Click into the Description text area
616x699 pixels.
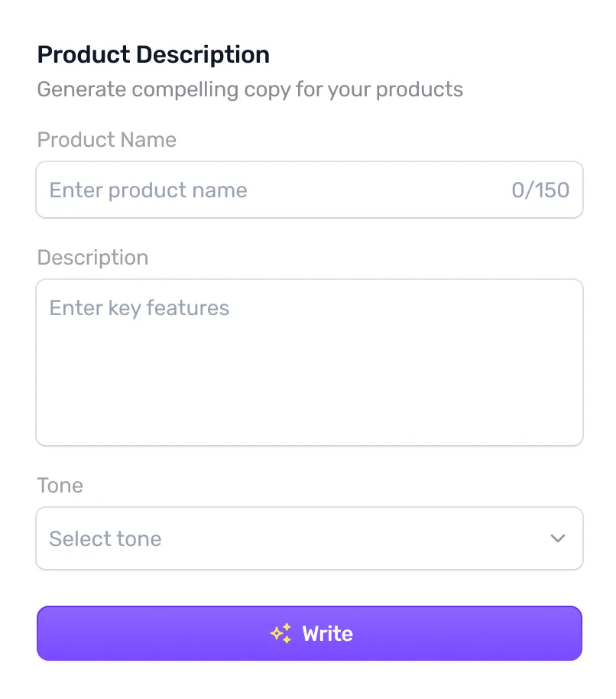309,363
